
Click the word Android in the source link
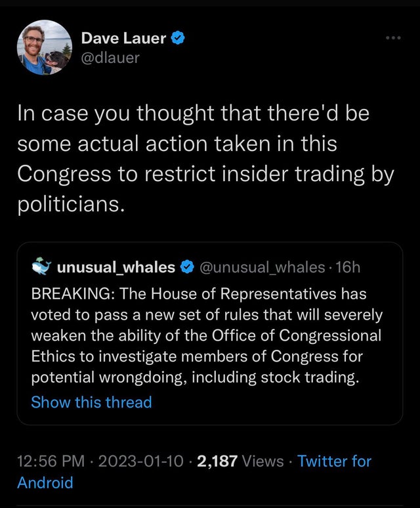(x=45, y=482)
